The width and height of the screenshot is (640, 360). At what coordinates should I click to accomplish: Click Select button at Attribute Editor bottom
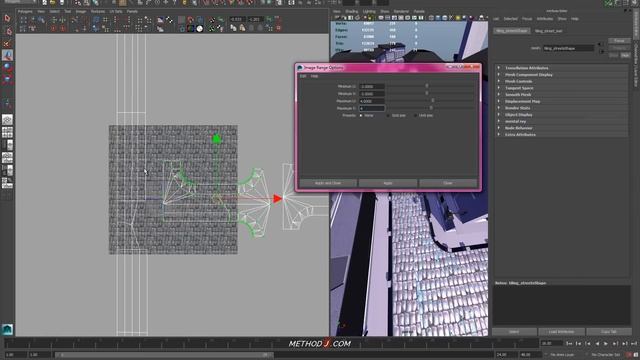point(514,331)
